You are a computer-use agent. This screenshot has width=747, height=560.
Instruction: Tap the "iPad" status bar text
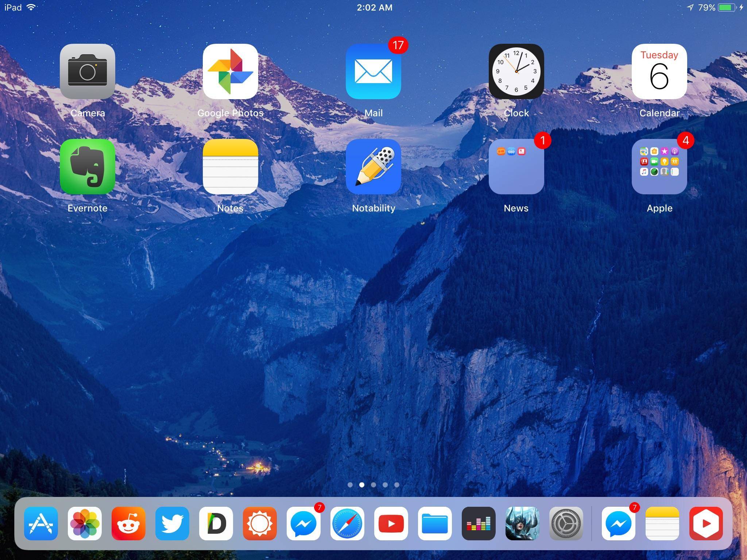click(13, 8)
